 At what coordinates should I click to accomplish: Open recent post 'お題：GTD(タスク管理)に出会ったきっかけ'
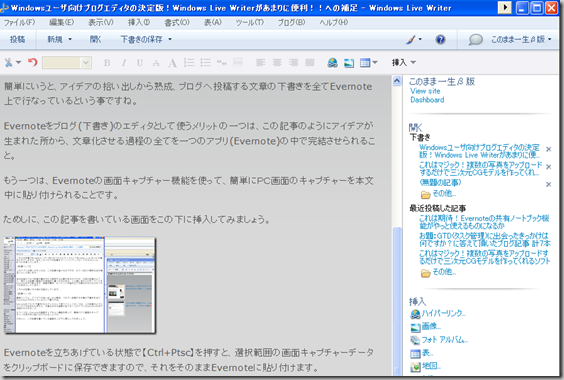pyautogui.click(x=485, y=240)
